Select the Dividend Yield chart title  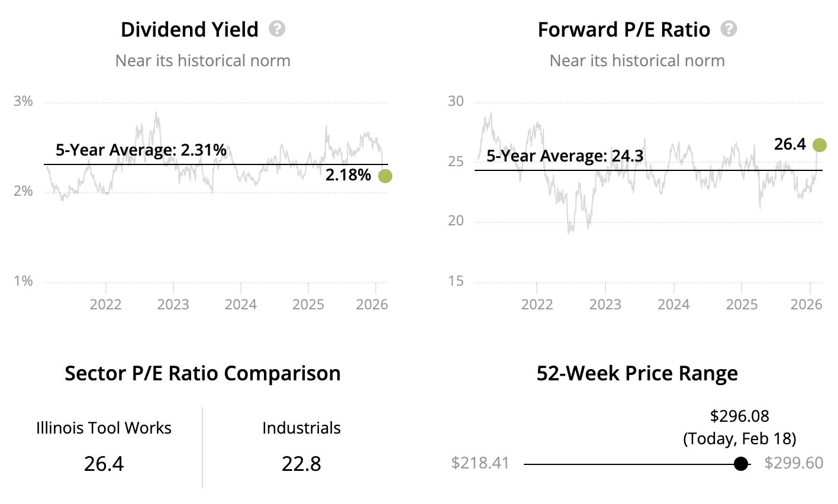pyautogui.click(x=189, y=30)
